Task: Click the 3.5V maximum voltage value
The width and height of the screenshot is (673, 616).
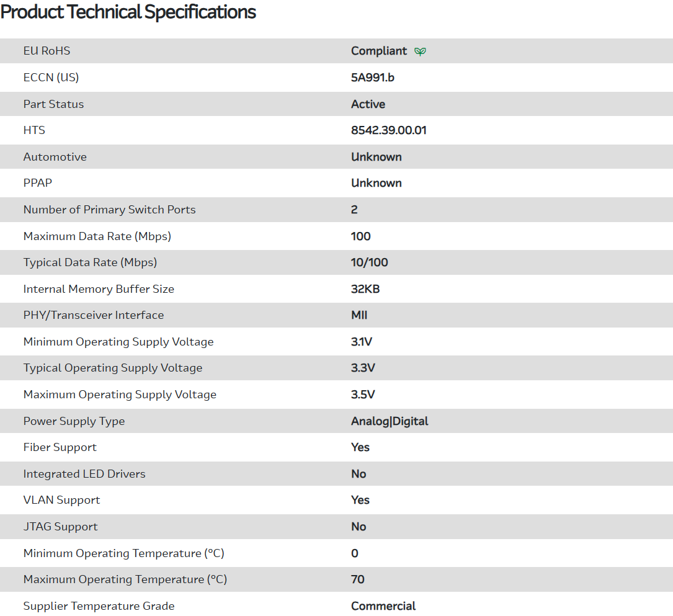Action: (363, 395)
